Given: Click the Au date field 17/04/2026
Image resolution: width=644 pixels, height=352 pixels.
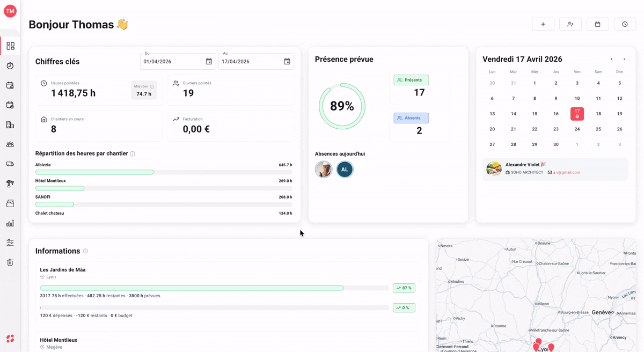Looking at the screenshot, I should (257, 62).
